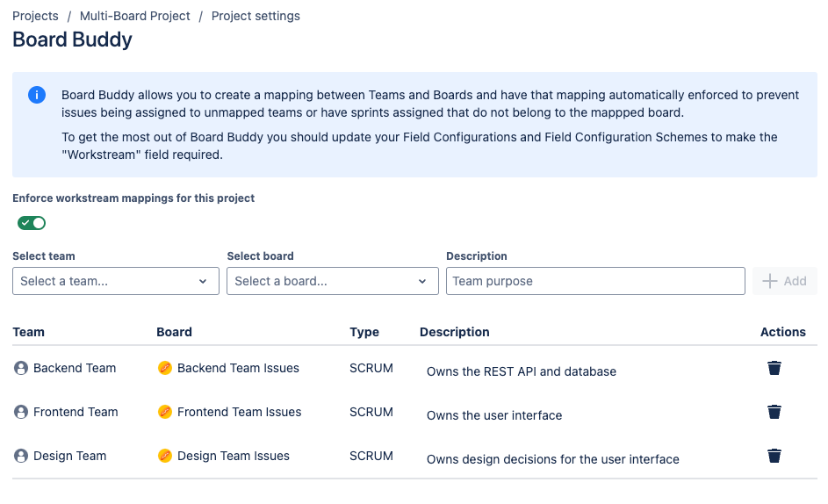Image resolution: width=828 pixels, height=504 pixels.
Task: Go to Projects breadcrumb
Action: click(x=35, y=16)
